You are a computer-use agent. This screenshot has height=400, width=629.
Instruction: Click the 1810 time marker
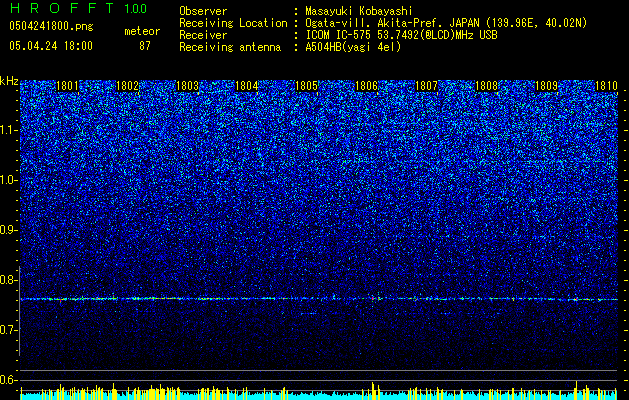click(606, 86)
